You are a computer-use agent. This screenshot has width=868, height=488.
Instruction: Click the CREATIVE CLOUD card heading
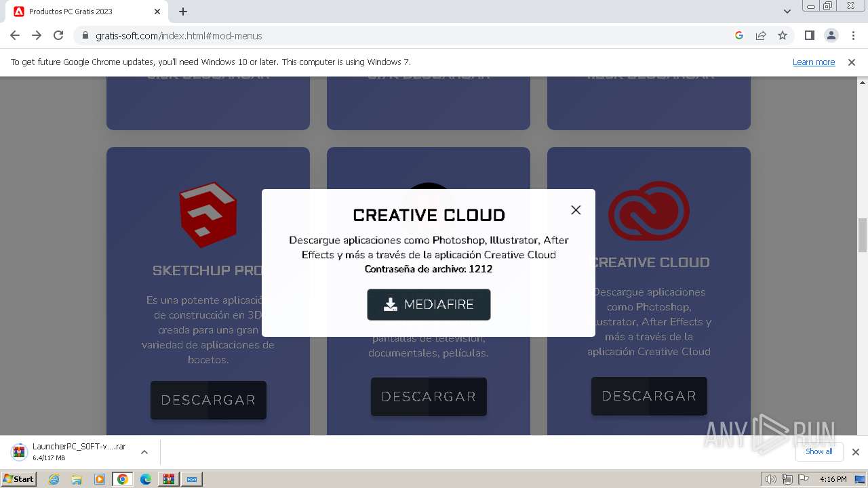point(651,262)
